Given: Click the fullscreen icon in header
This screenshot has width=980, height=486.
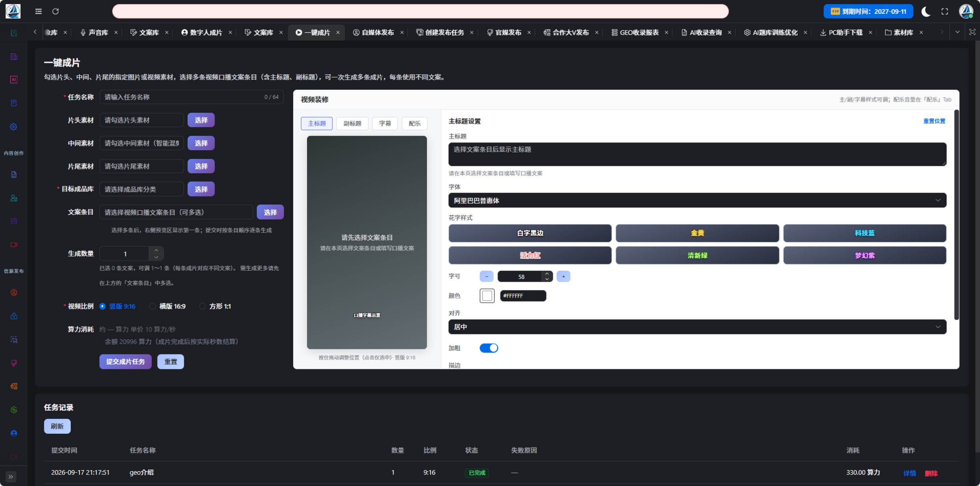Looking at the screenshot, I should coord(945,11).
